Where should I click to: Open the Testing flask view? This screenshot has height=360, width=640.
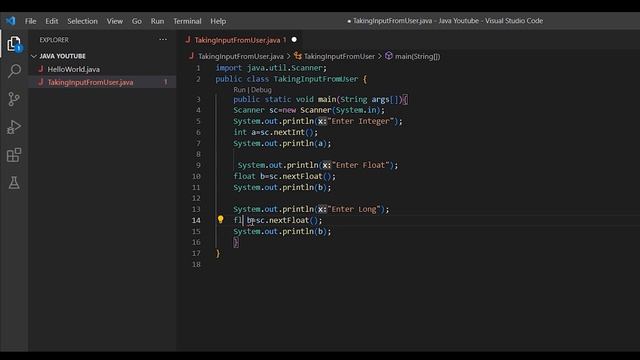14,182
